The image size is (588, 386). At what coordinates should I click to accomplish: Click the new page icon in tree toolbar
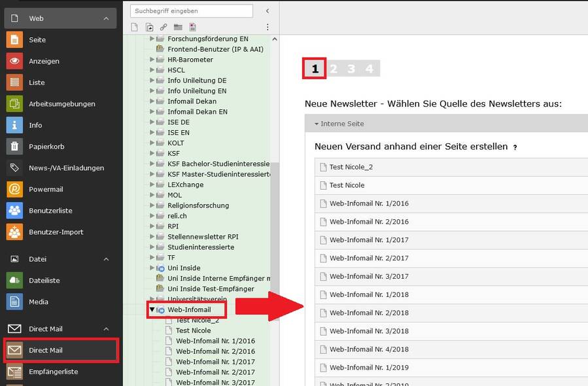(135, 27)
